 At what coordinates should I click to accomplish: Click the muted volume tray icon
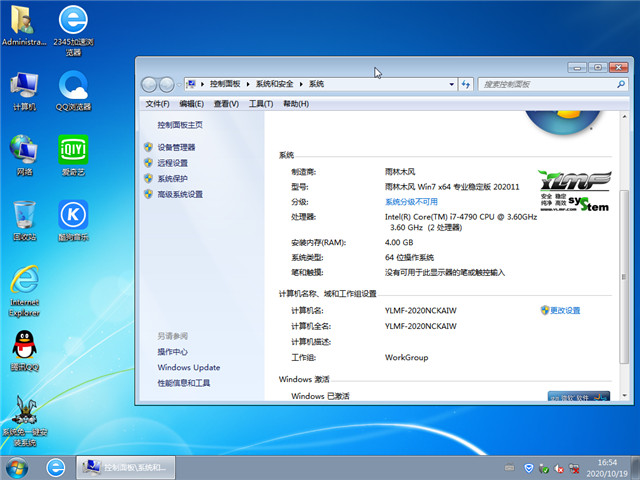(559, 469)
